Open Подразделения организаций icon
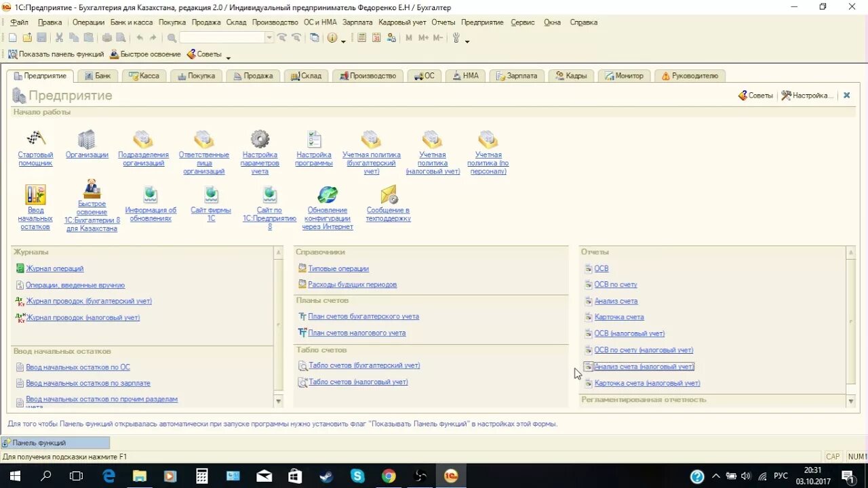Viewport: 868px width, 488px height. pyautogui.click(x=143, y=139)
